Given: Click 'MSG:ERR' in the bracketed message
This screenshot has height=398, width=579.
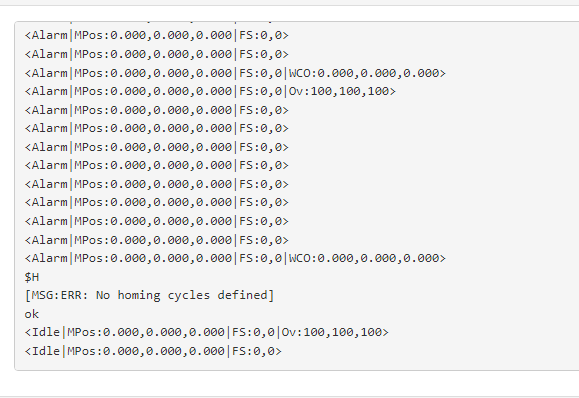Looking at the screenshot, I should click(x=56, y=295).
